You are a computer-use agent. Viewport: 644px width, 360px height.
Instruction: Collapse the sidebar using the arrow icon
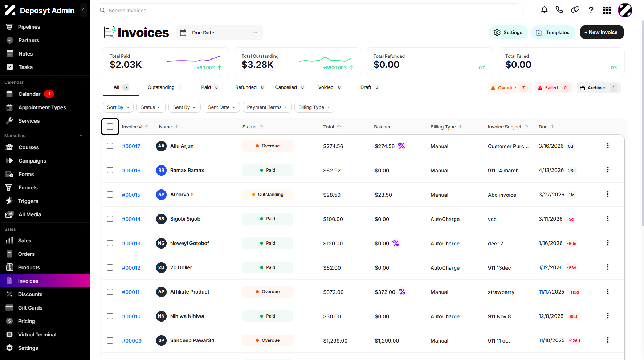[83, 10]
